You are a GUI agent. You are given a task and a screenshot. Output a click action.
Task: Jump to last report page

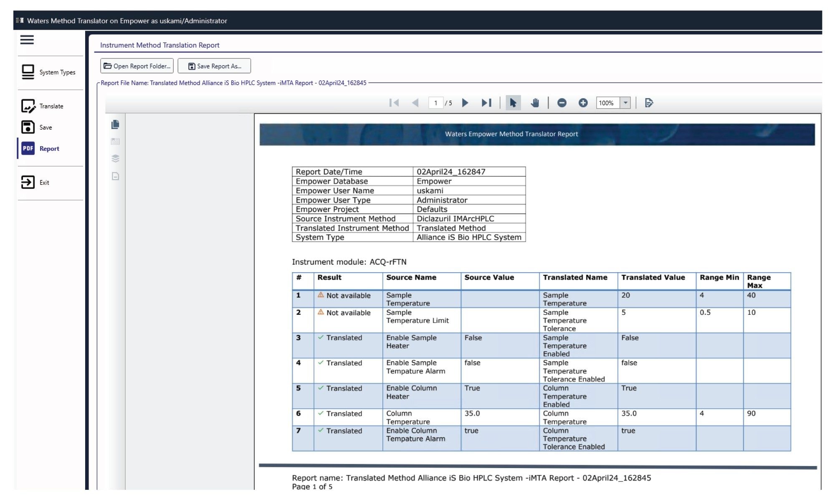[486, 103]
